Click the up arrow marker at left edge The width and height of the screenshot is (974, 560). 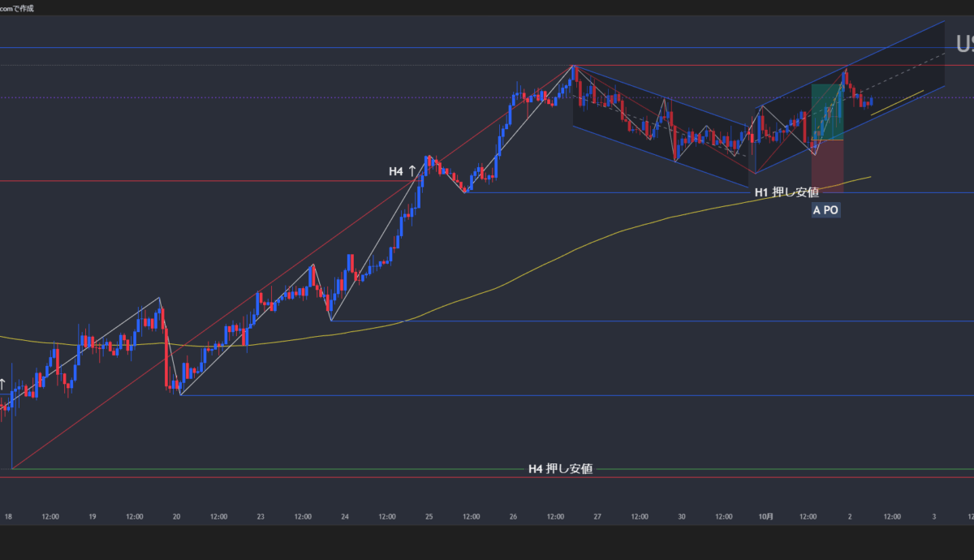click(2, 383)
